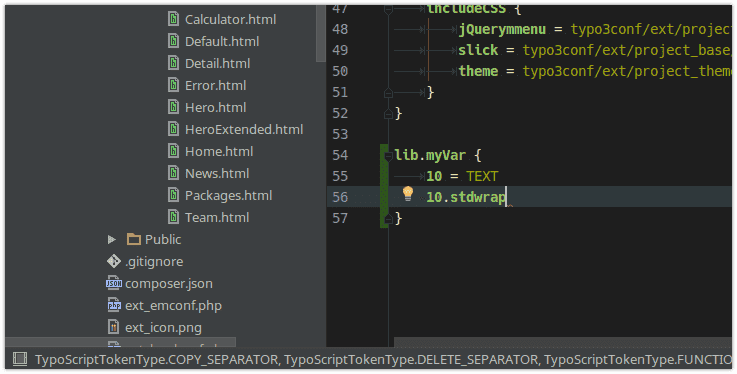Image resolution: width=737 pixels, height=374 pixels.
Task: Click the jQuerymmenu key on line 48
Action: [x=502, y=30]
